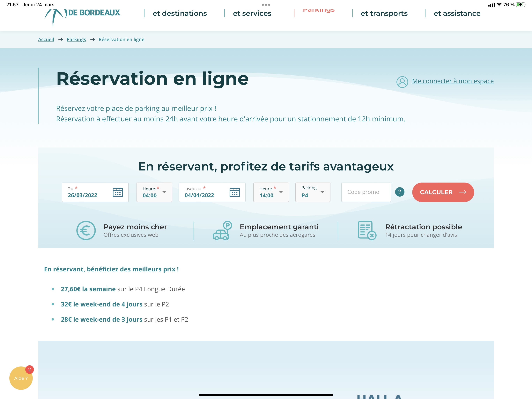Open the 'et assistance' menu
Viewport: 532px width, 399px height.
[x=457, y=13]
